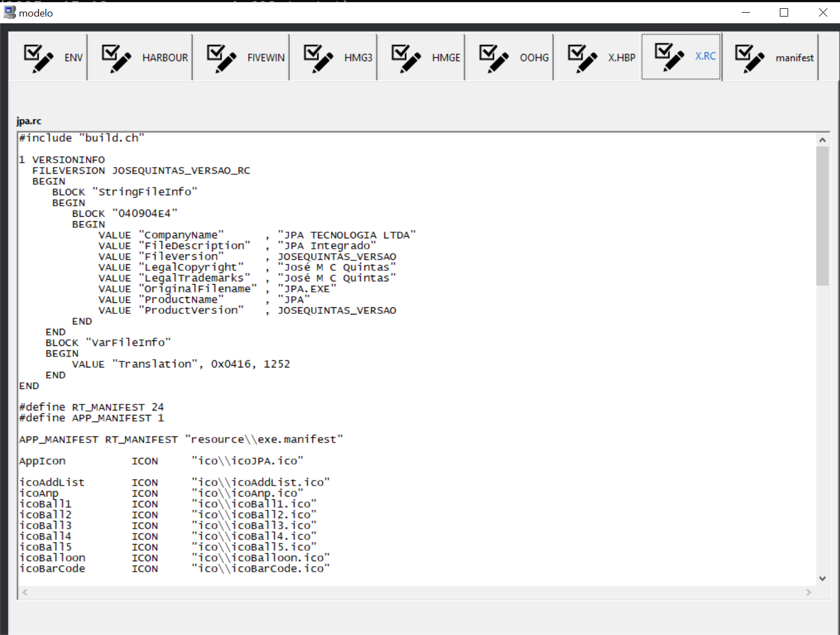The image size is (840, 635).
Task: Select the X.RC tab label
Action: pyautogui.click(x=705, y=56)
